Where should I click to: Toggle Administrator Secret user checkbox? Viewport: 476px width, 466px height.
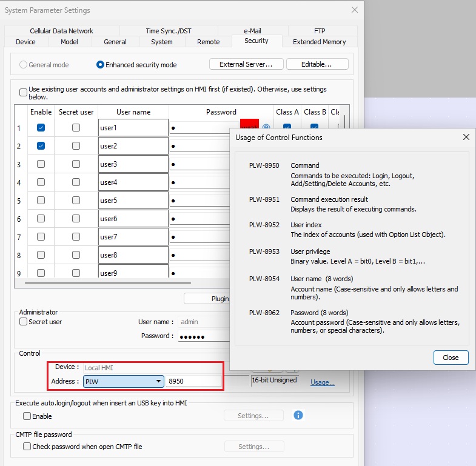pyautogui.click(x=24, y=322)
